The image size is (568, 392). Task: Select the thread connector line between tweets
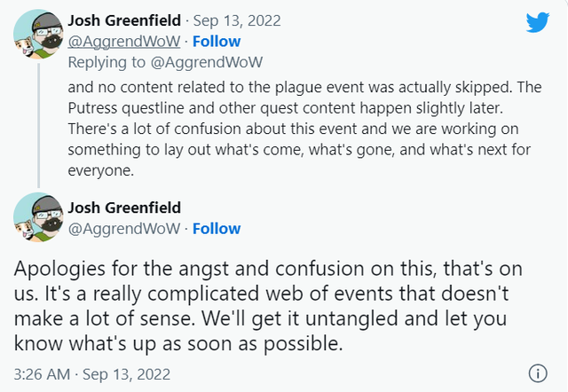[39, 126]
